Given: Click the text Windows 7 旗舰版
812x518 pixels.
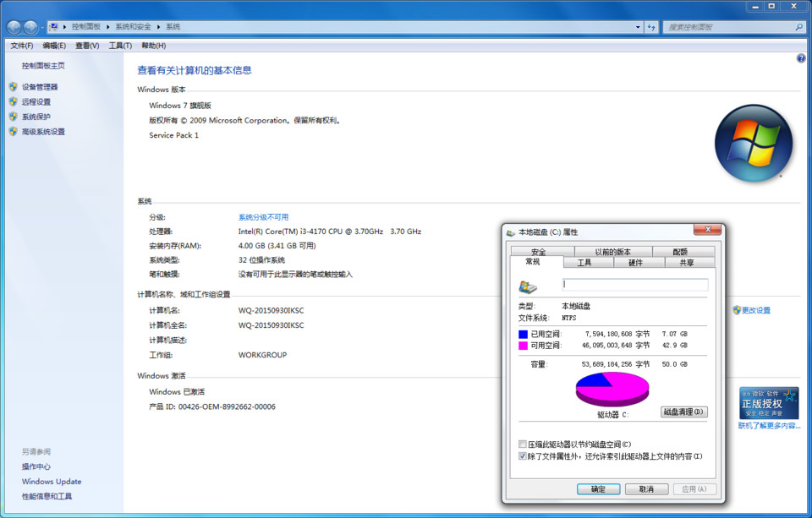Looking at the screenshot, I should coord(180,105).
